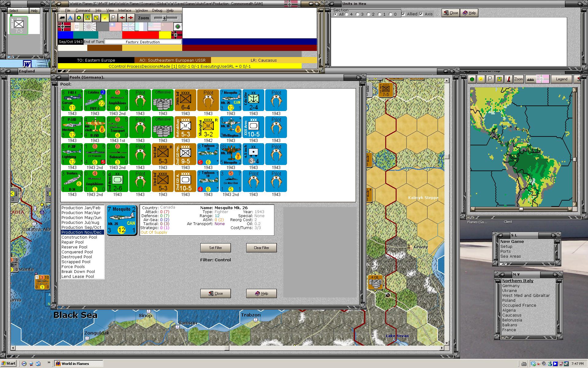Select the Japanese rising sun flag
Screen dimensions: 588x368
point(90,27)
